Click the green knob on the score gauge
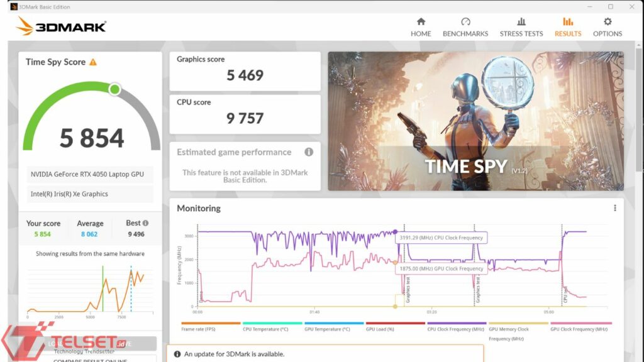The image size is (644, 362). click(114, 89)
